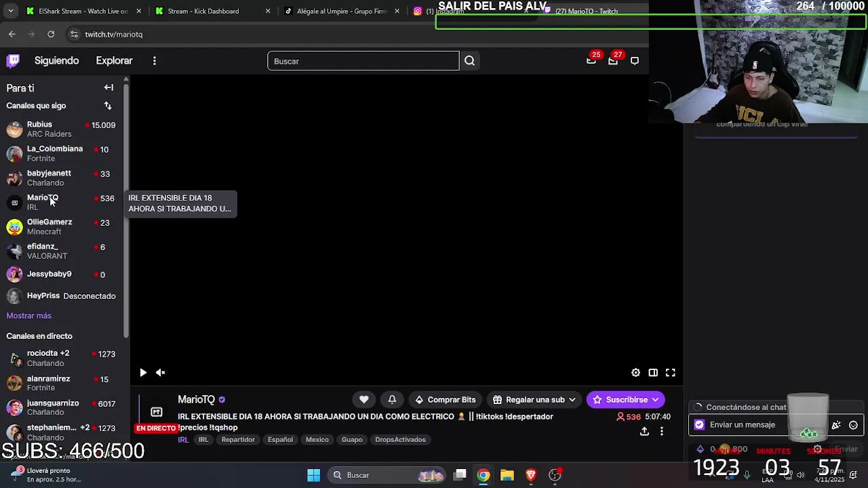Sort followed channels with the arrows icon
The image size is (868, 488).
pyautogui.click(x=108, y=106)
